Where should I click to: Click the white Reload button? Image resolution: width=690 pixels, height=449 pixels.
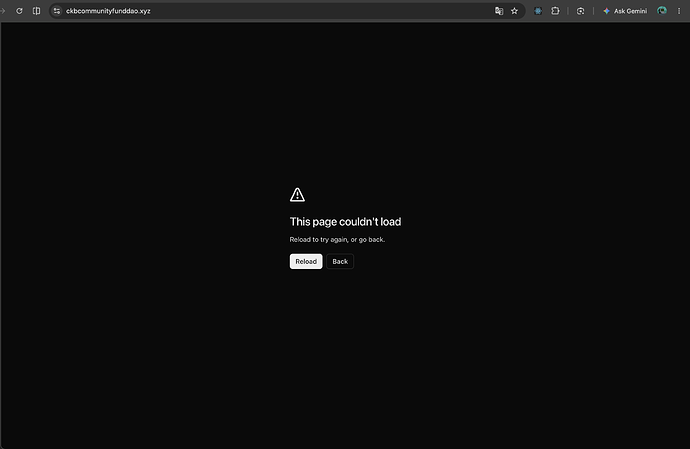pyautogui.click(x=306, y=261)
